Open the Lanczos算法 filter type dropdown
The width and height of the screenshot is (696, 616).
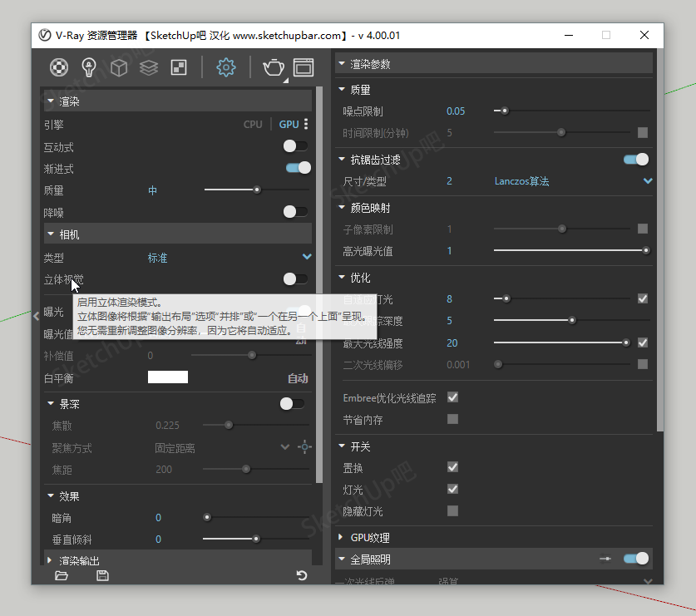click(x=573, y=181)
